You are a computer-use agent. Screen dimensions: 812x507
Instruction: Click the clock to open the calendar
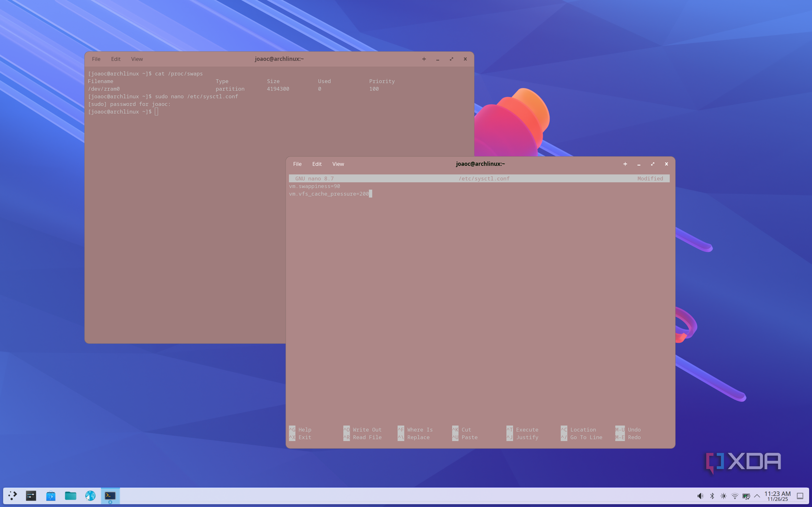coord(777,496)
